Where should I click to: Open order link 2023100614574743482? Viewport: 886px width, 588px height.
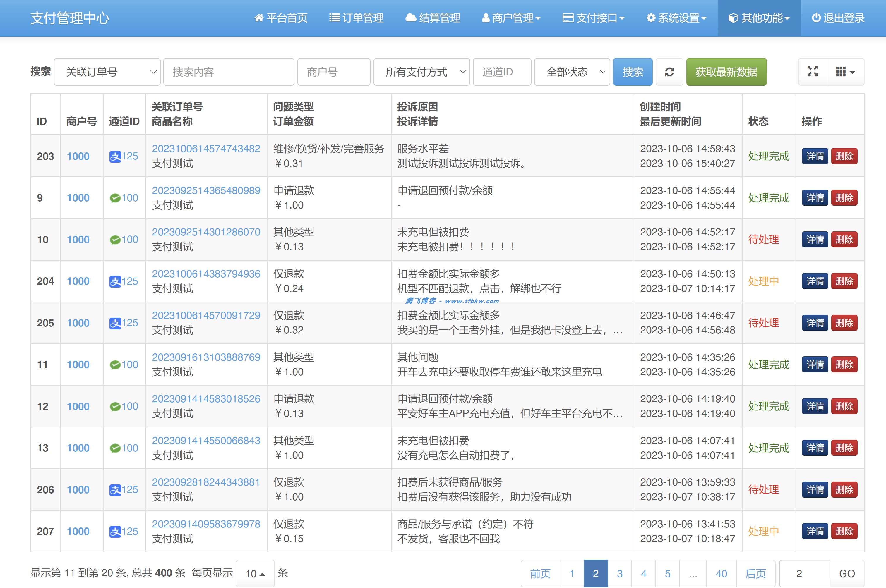206,149
